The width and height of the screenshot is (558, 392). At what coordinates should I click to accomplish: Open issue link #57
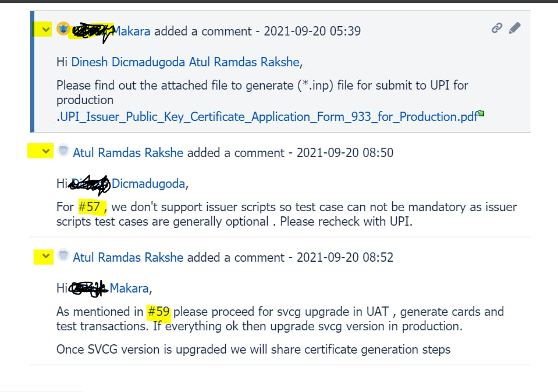(89, 206)
